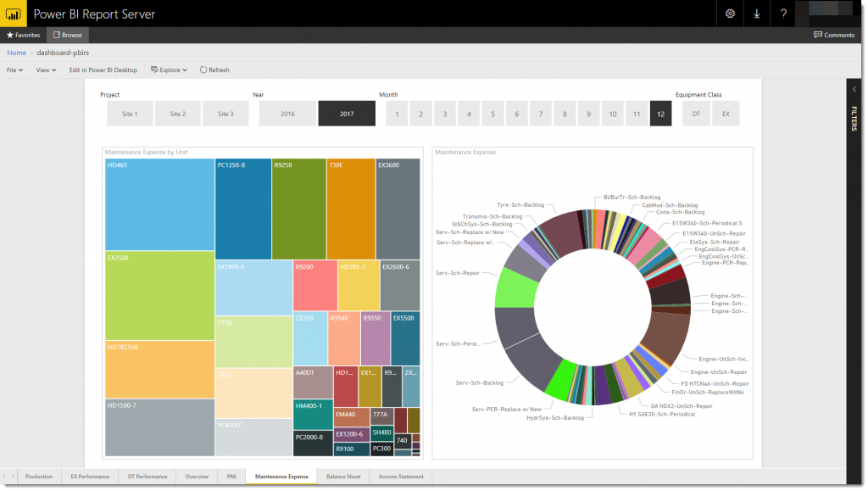Click the Power BI logo icon
Screen dimensions: 868x491
point(14,14)
